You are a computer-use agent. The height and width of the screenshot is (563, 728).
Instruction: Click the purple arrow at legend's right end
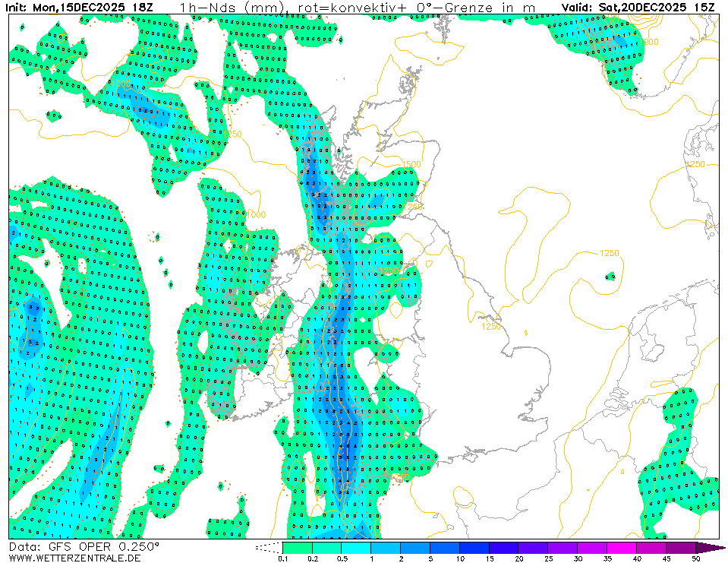710,547
